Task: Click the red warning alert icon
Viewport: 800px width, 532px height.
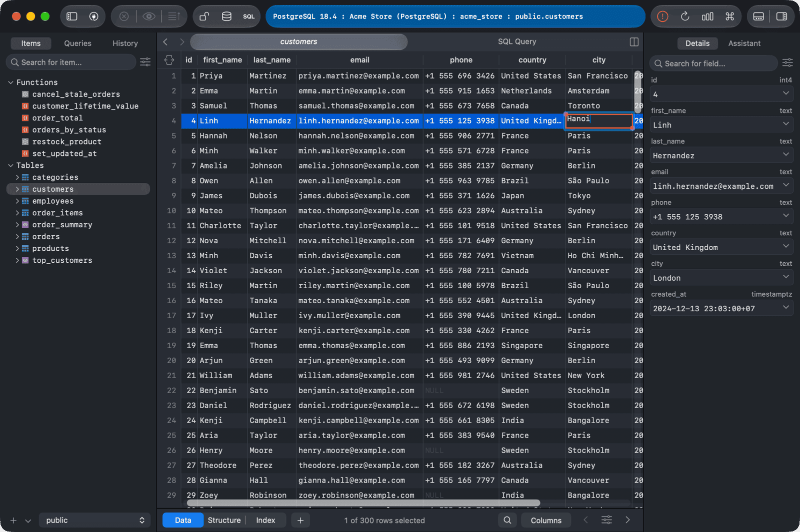Action: click(662, 16)
